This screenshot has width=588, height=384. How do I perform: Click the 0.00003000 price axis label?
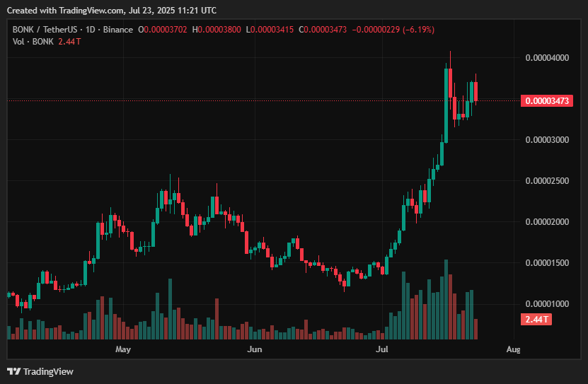pyautogui.click(x=547, y=140)
